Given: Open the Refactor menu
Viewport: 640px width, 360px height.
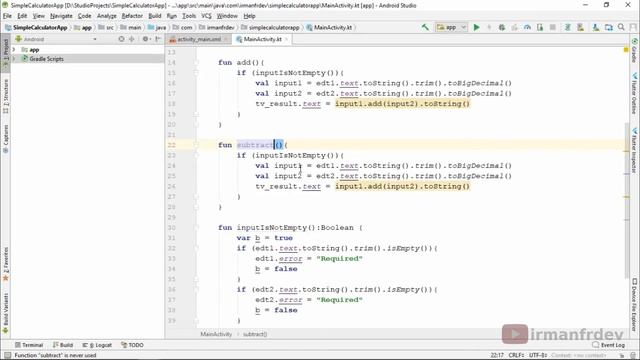Looking at the screenshot, I should point(132,16).
